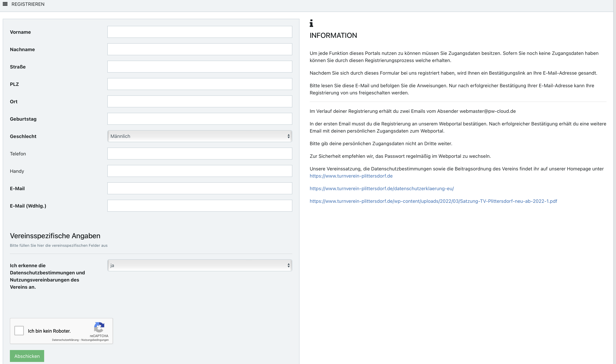This screenshot has width=616, height=364.
Task: Click the 'Bitte füllen Sie hier' hint text
Action: (x=59, y=245)
